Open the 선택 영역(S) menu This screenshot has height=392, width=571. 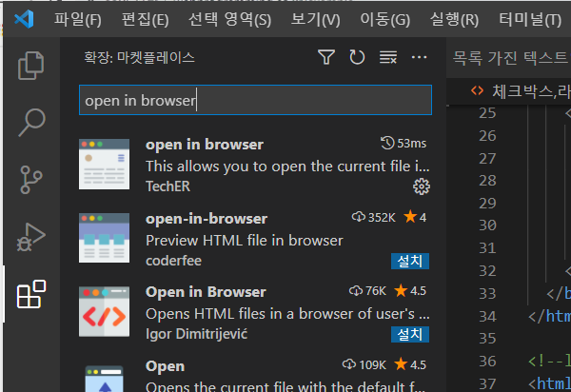pyautogui.click(x=229, y=19)
